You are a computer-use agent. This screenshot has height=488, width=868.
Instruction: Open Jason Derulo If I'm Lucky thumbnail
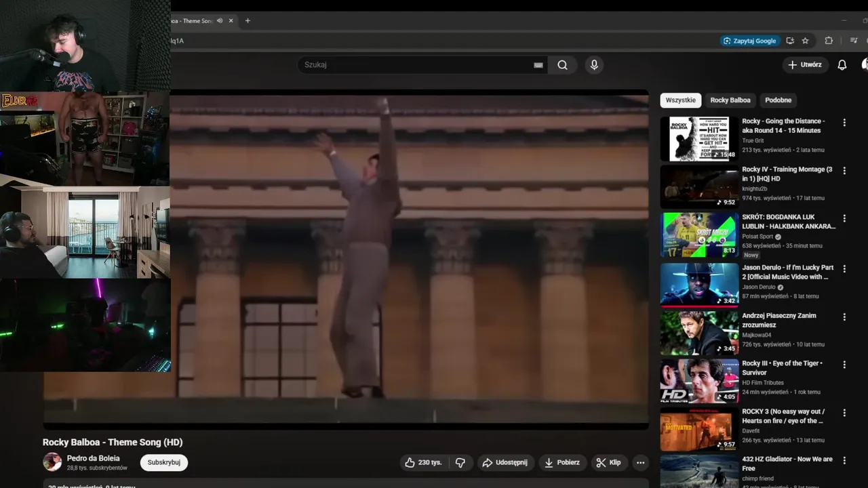[x=699, y=285]
